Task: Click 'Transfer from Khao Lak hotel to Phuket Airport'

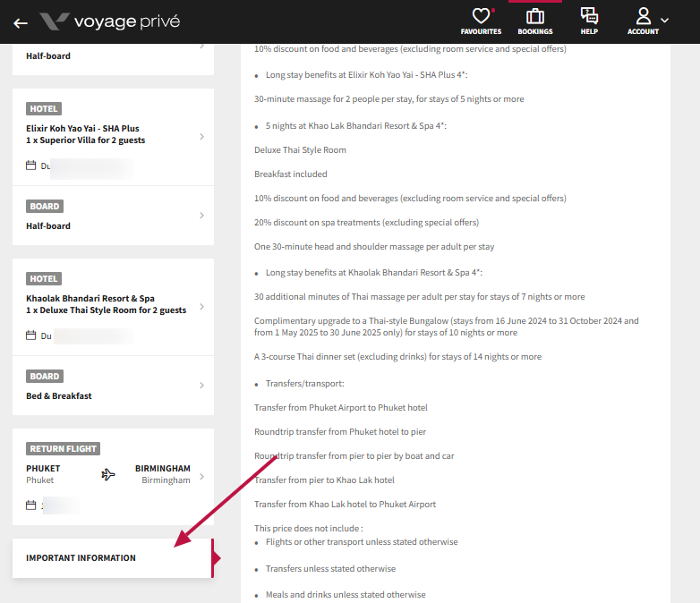Action: (x=346, y=505)
